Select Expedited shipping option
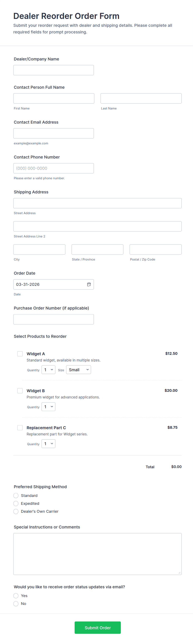Image resolution: width=193 pixels, height=644 pixels. click(16, 504)
